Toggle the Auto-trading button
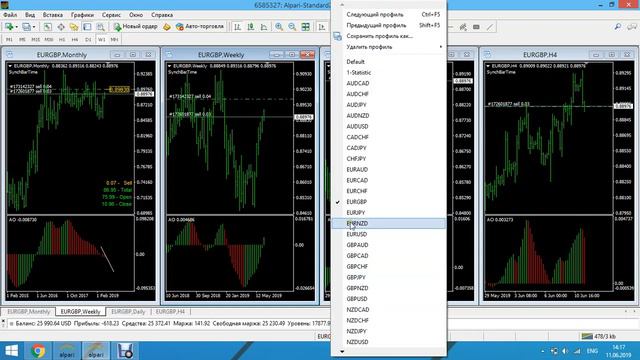640x360 pixels. click(x=200, y=27)
